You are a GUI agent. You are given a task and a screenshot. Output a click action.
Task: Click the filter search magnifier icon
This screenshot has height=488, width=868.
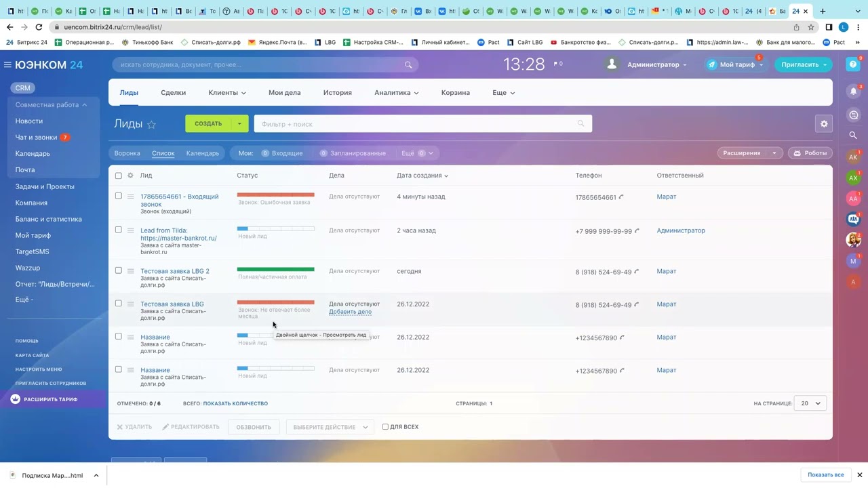pyautogui.click(x=580, y=124)
